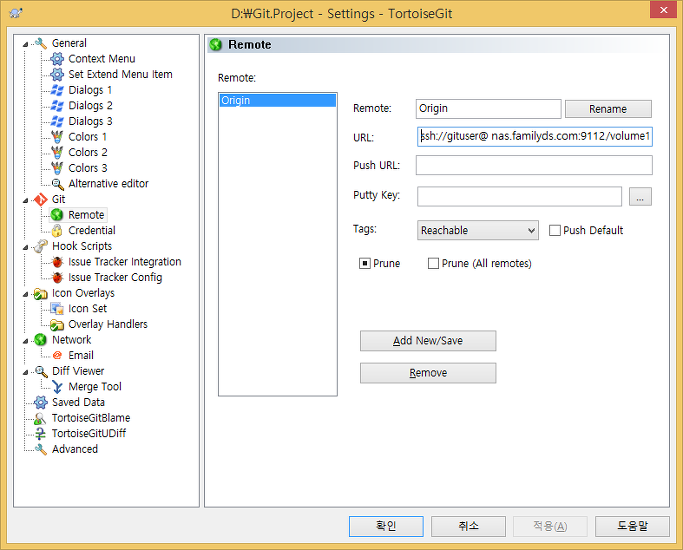Viewport: 683px width, 550px height.
Task: Click the Icon Set icon
Action: click(x=57, y=309)
